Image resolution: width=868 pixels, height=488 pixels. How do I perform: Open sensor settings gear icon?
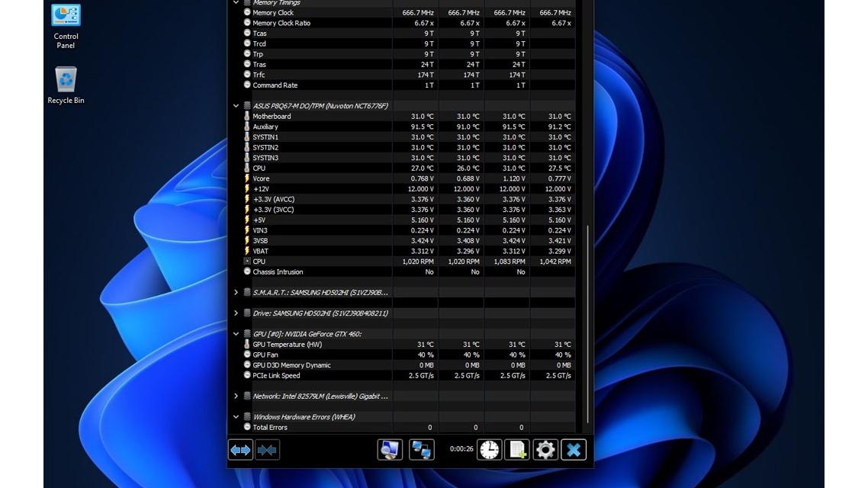[545, 450]
